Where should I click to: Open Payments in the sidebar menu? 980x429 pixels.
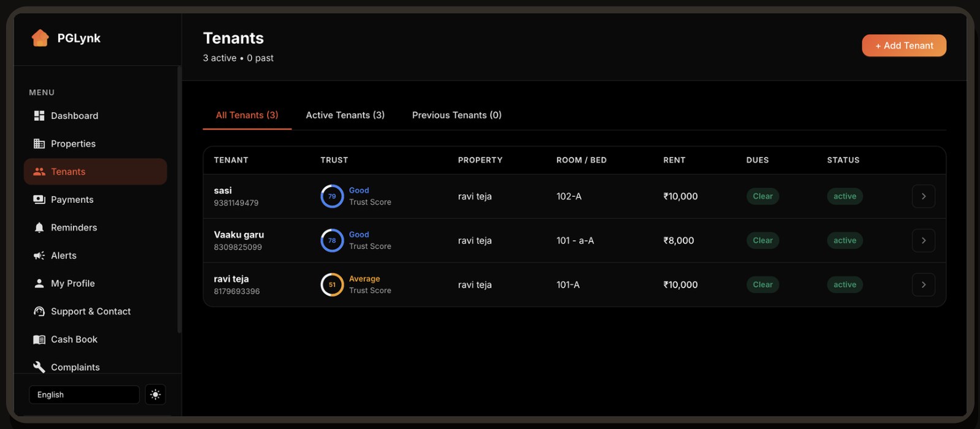pyautogui.click(x=95, y=200)
